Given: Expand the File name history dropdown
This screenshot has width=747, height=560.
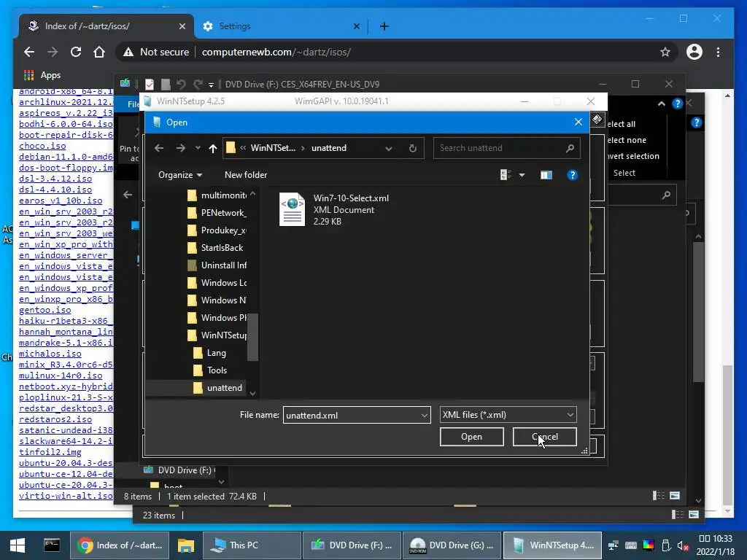Looking at the screenshot, I should click(424, 415).
